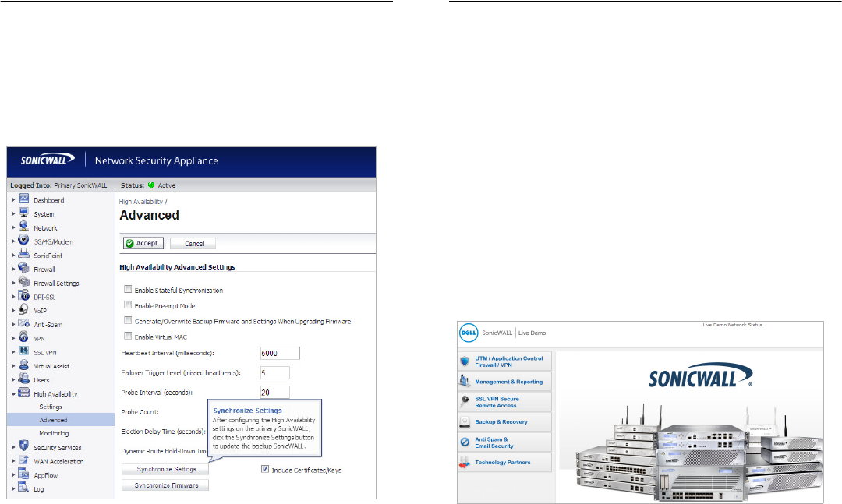Click the Firewall icon
This screenshot has width=842, height=504.
(23, 267)
